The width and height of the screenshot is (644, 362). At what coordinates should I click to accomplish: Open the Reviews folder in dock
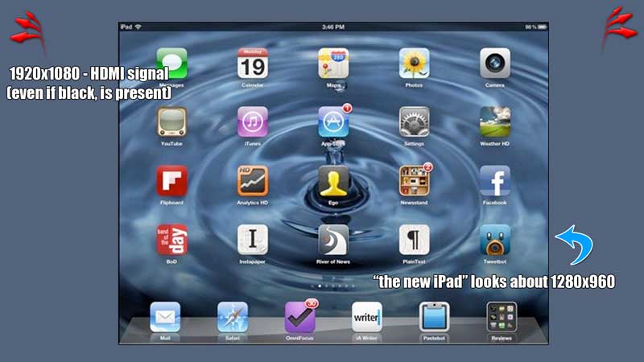502,317
